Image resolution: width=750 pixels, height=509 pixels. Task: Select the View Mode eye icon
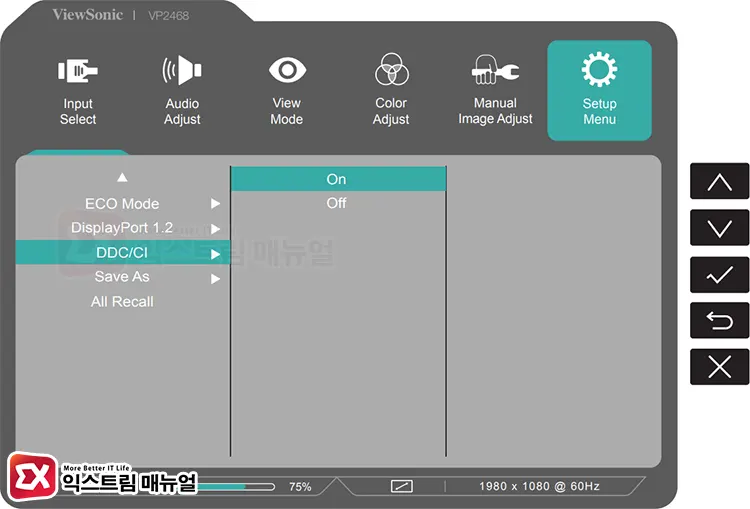[x=286, y=71]
